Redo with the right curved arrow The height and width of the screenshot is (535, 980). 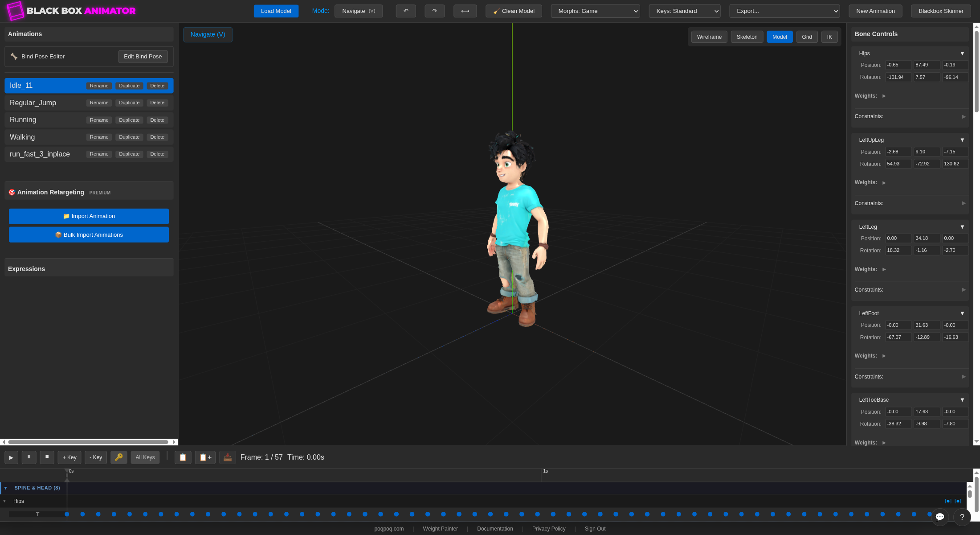coord(435,11)
